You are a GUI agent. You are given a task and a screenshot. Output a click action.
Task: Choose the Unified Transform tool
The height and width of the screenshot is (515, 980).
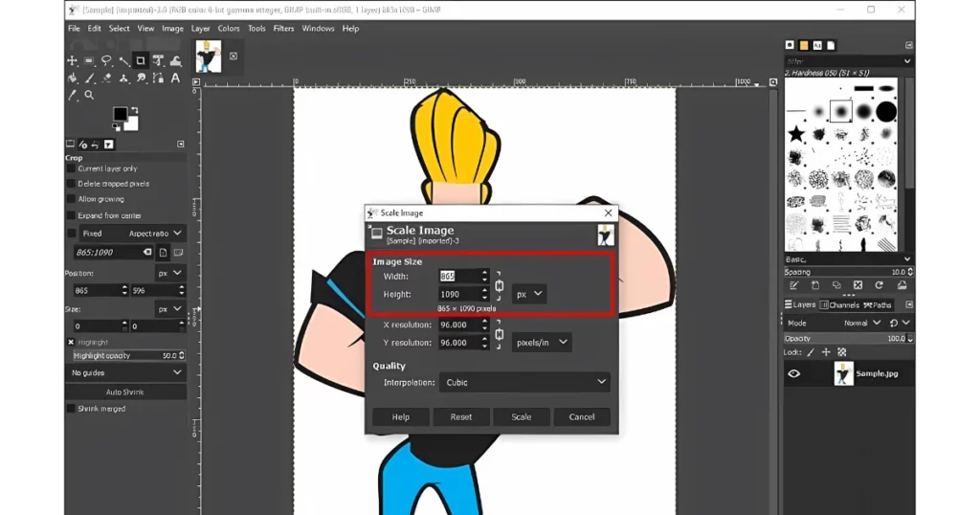[x=158, y=60]
